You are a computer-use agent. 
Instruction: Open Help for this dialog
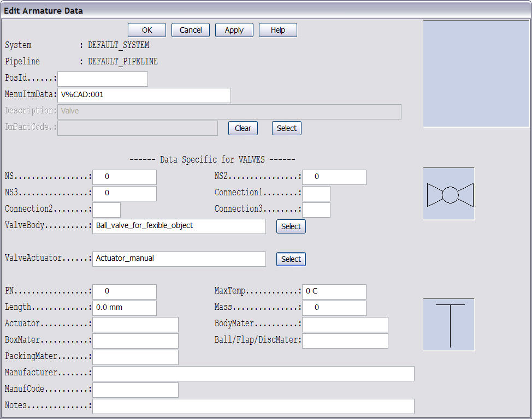[x=277, y=30]
